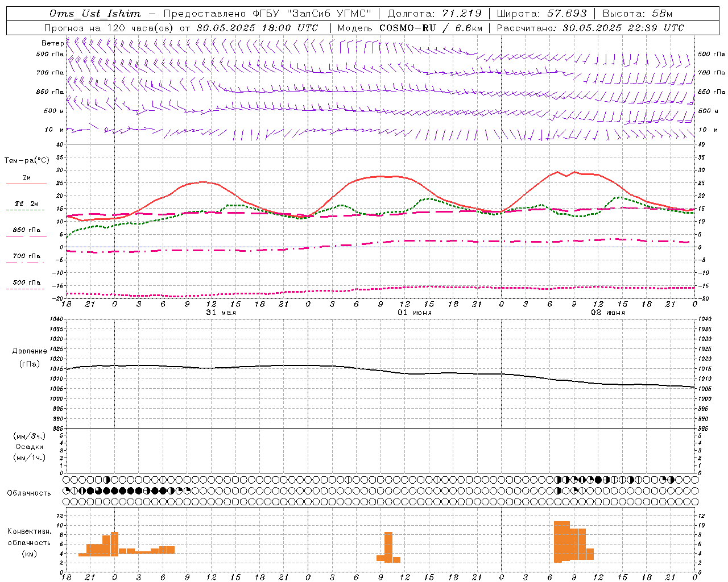Click the 'Конвективн.' label
The width and height of the screenshot is (728, 582).
[29, 531]
